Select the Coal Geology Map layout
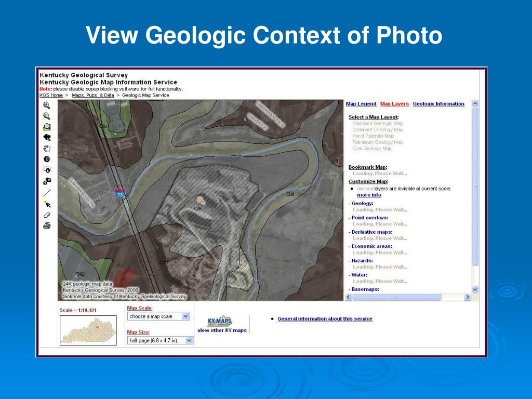Screen dimensions: 532x399 [x=372, y=148]
